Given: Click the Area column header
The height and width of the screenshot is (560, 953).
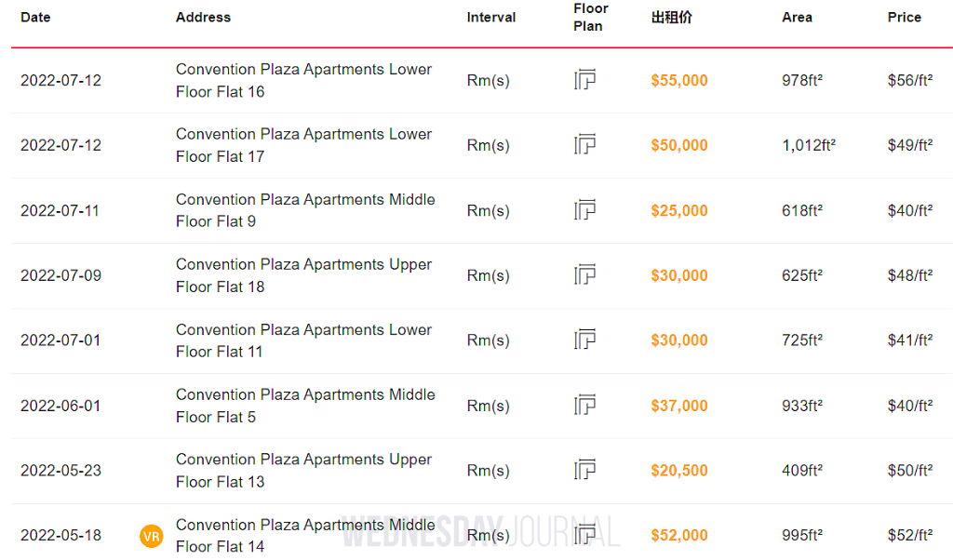Looking at the screenshot, I should point(797,17).
